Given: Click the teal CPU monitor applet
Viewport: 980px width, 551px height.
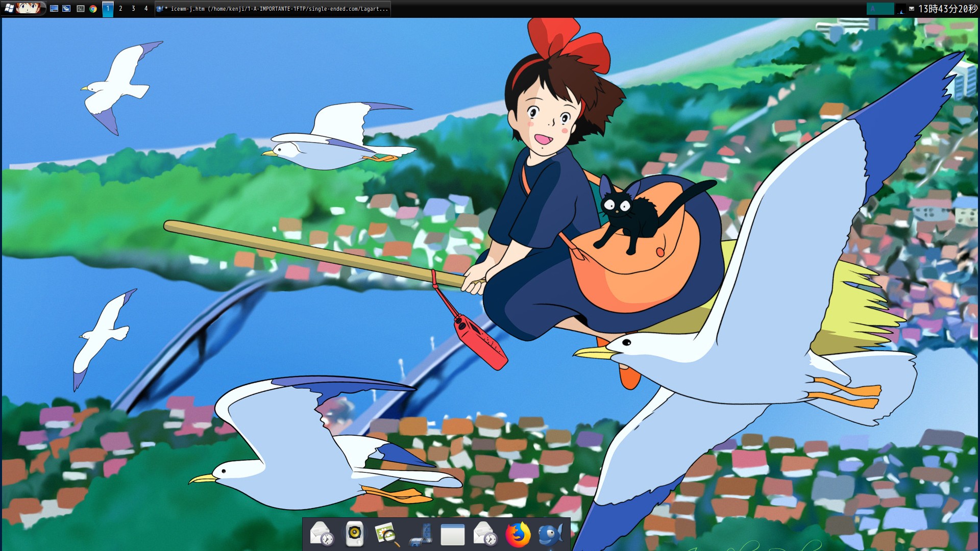Looking at the screenshot, I should click(879, 9).
